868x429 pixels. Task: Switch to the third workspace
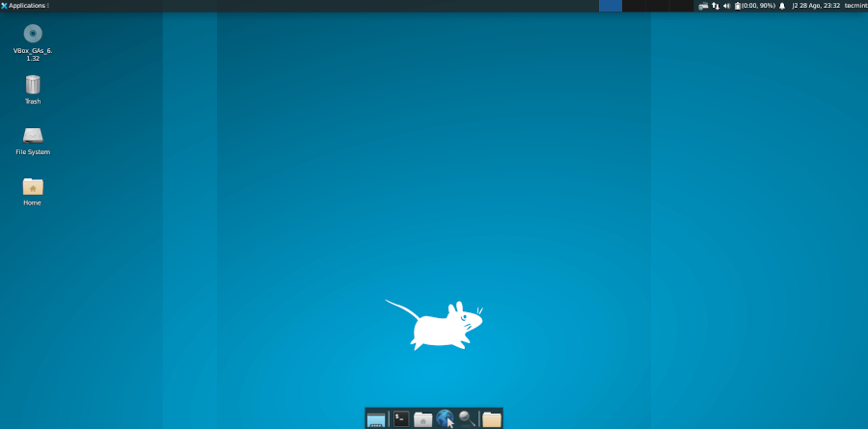pyautogui.click(x=657, y=6)
